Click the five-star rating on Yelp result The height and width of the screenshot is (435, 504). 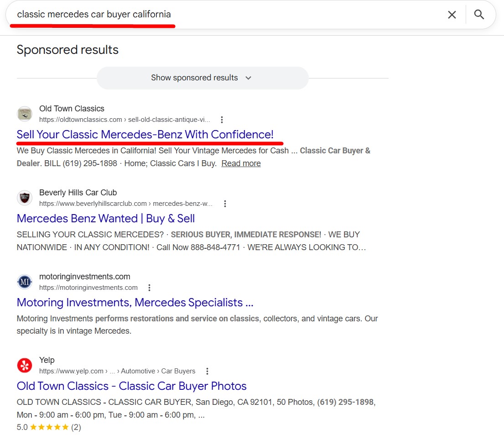tap(52, 427)
